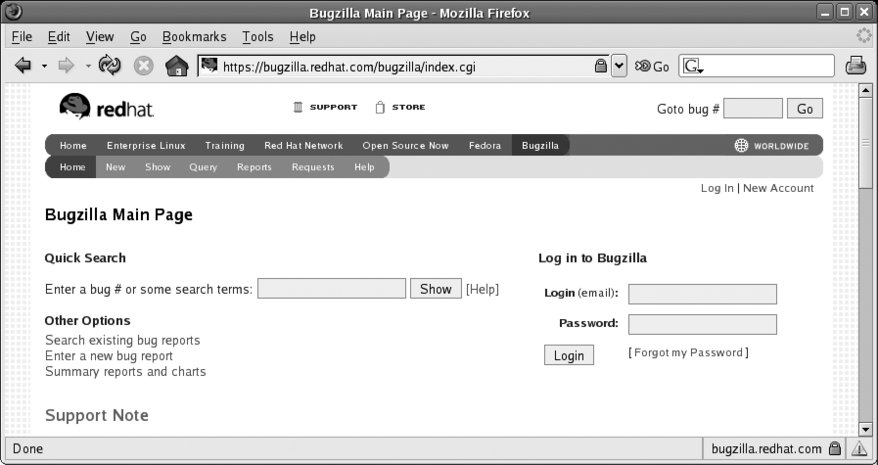This screenshot has height=465, width=878.
Task: Select Query in the Bugzilla sub-navigation
Action: click(x=203, y=168)
